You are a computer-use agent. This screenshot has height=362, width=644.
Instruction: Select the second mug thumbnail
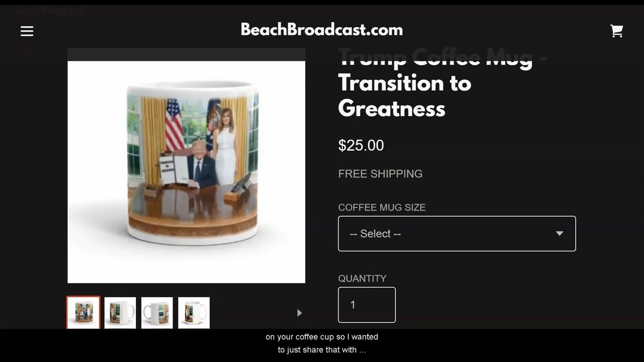coord(120,313)
